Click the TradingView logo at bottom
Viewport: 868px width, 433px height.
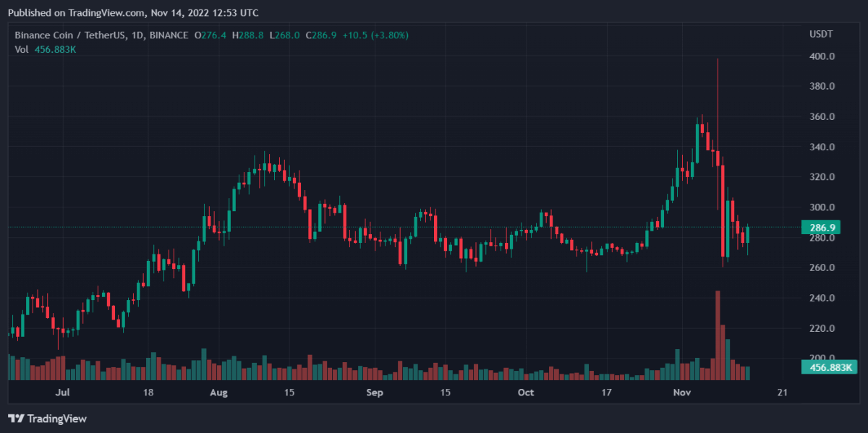click(47, 419)
